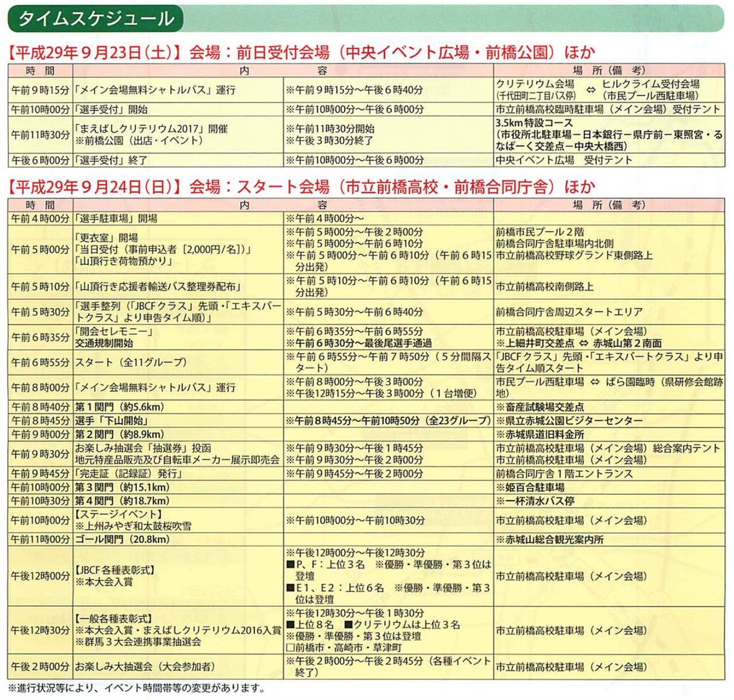Click 時間 header of the Sept 24 table

tap(40, 205)
